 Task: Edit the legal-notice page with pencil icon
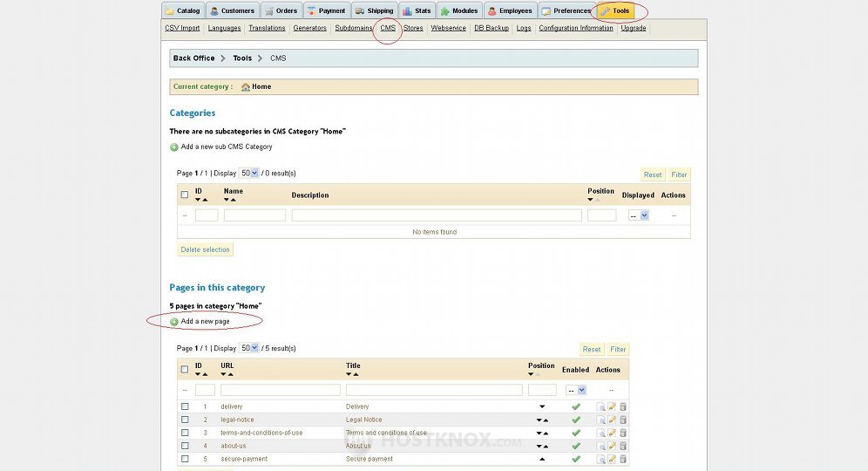pos(612,420)
